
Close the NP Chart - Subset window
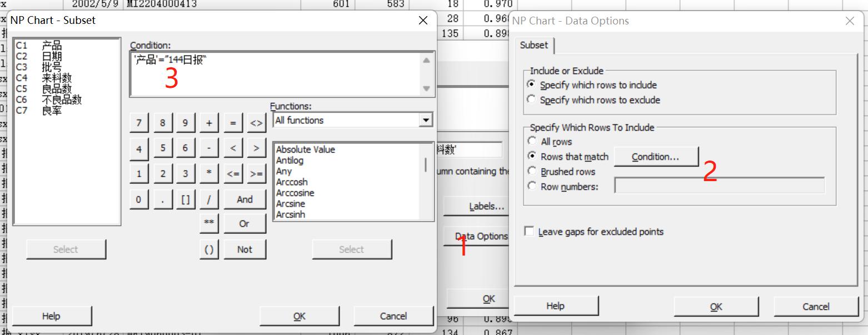tap(423, 21)
